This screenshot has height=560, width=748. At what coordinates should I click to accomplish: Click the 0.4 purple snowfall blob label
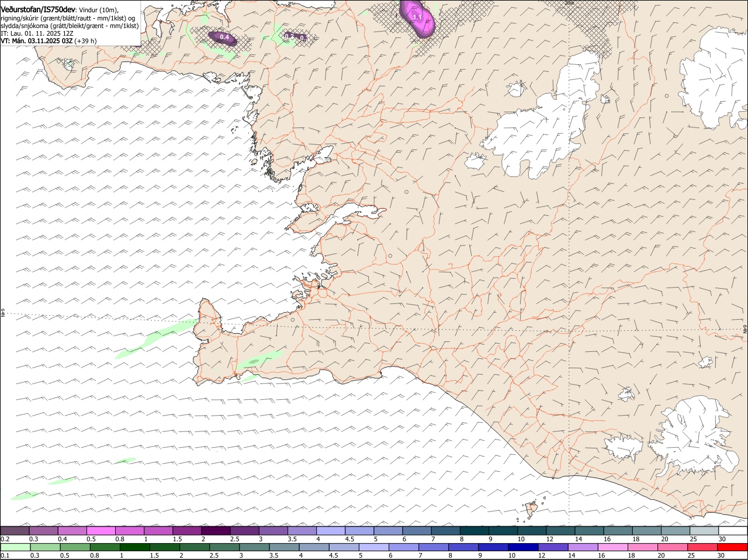click(x=224, y=37)
